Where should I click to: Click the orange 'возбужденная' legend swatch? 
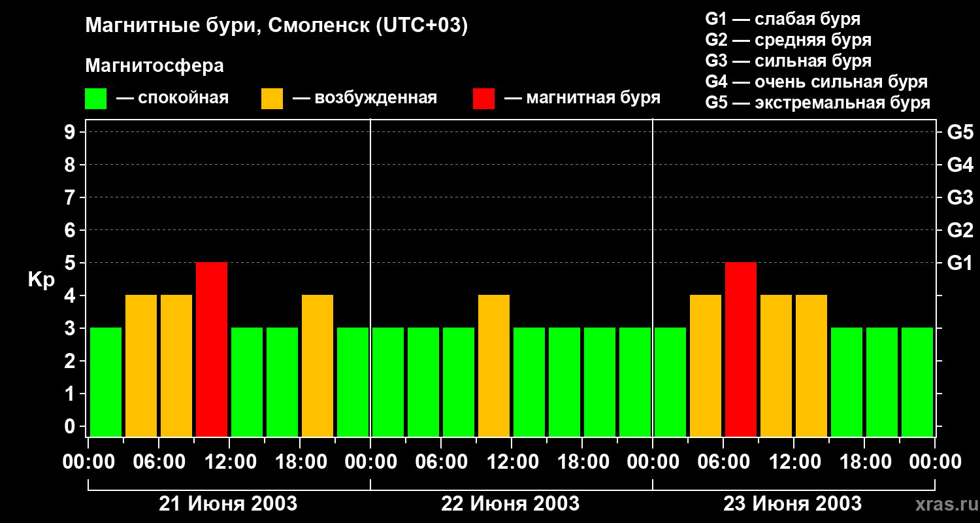(x=272, y=99)
